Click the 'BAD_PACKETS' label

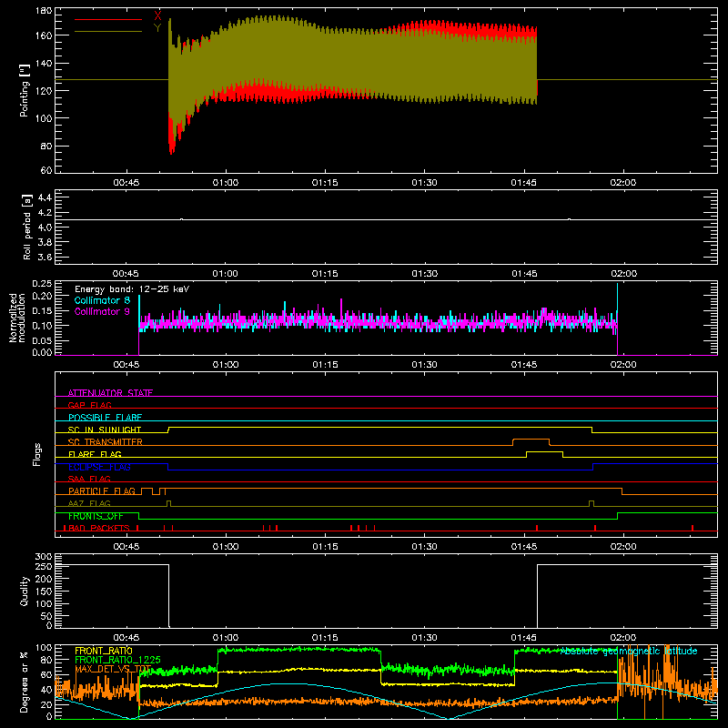(x=99, y=528)
